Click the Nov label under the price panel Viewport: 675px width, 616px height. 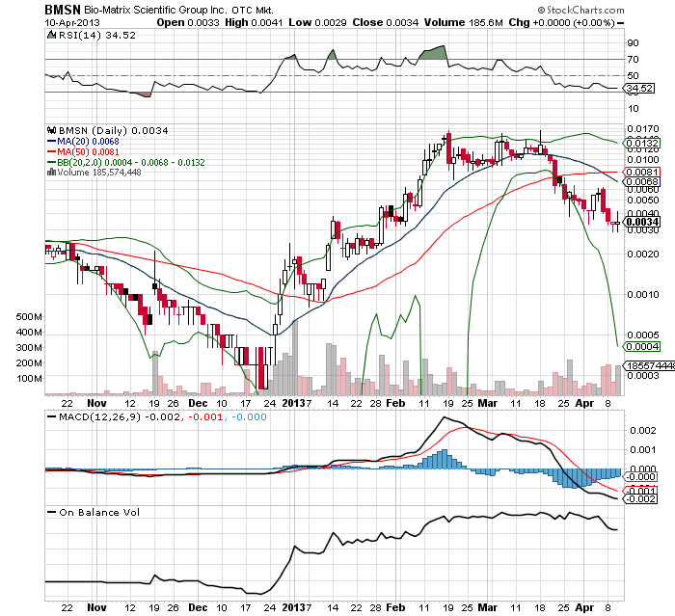tap(96, 403)
